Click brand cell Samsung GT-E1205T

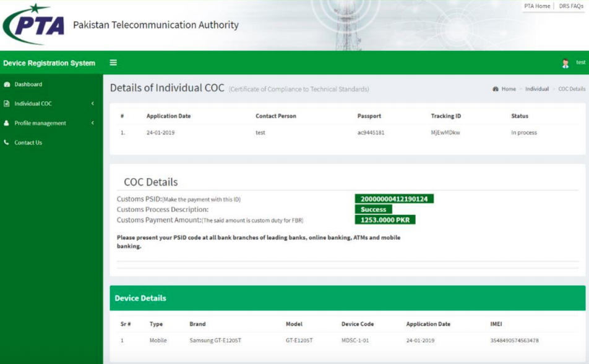tap(215, 341)
